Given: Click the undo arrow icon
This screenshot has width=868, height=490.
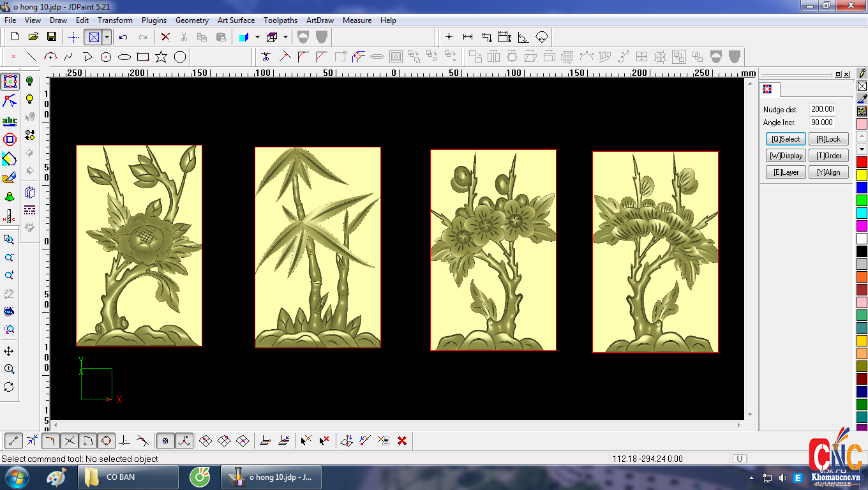Looking at the screenshot, I should 123,37.
